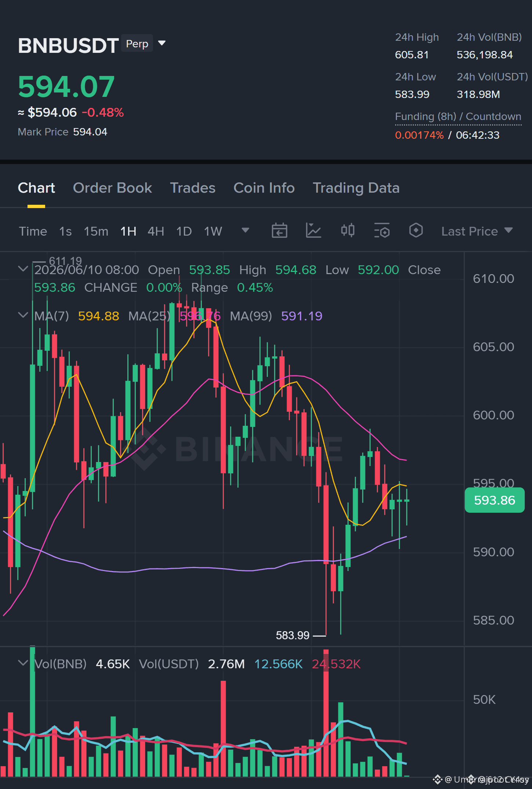This screenshot has height=789, width=532.
Task: Tap the 0.00174% funding rate
Action: [x=419, y=135]
